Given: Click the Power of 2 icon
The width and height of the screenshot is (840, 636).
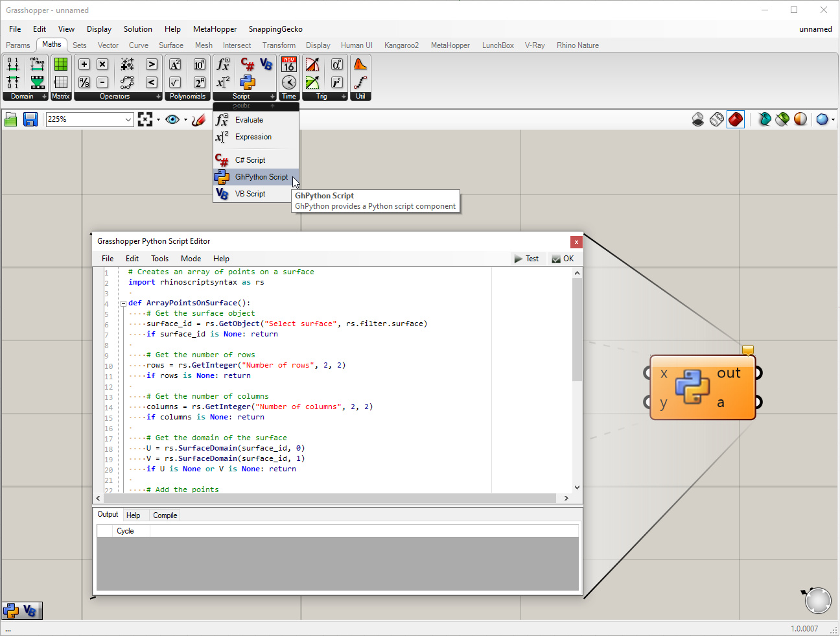Looking at the screenshot, I should click(200, 82).
